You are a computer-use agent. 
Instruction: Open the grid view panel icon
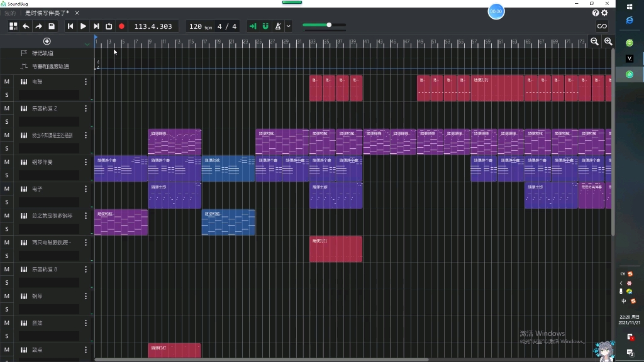coord(13,26)
